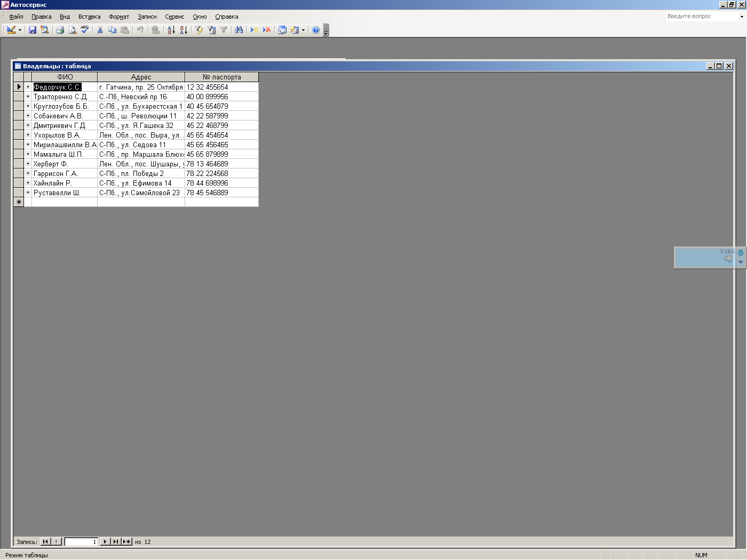The height and width of the screenshot is (560, 747).
Task: Open the Формат menu
Action: 119,17
